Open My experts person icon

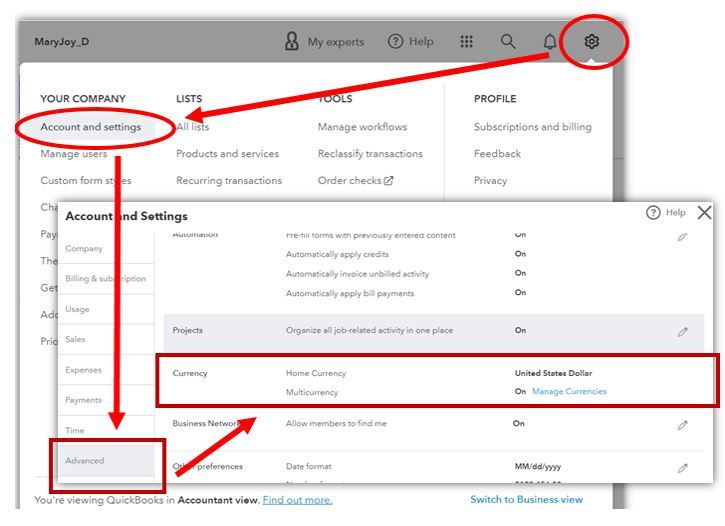click(x=291, y=41)
